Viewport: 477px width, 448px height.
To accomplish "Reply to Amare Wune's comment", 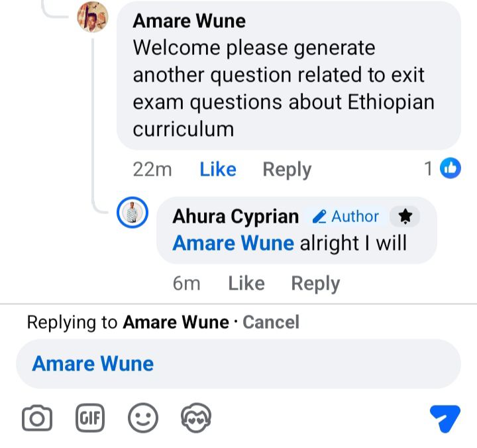I will tap(287, 170).
